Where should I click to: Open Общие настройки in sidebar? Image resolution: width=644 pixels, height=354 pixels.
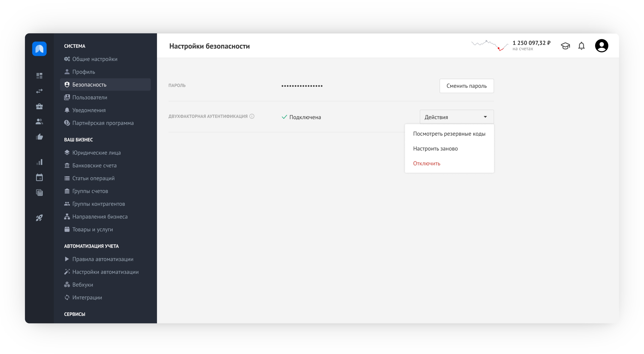pos(105,59)
